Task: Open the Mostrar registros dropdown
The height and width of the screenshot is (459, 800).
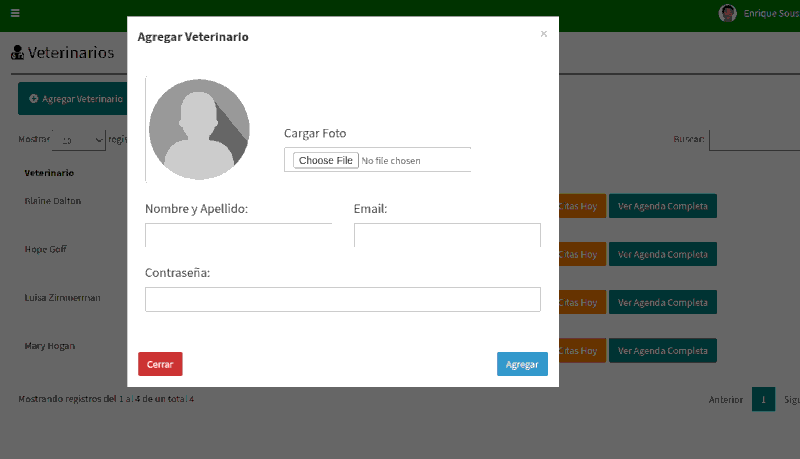Action: (78, 140)
